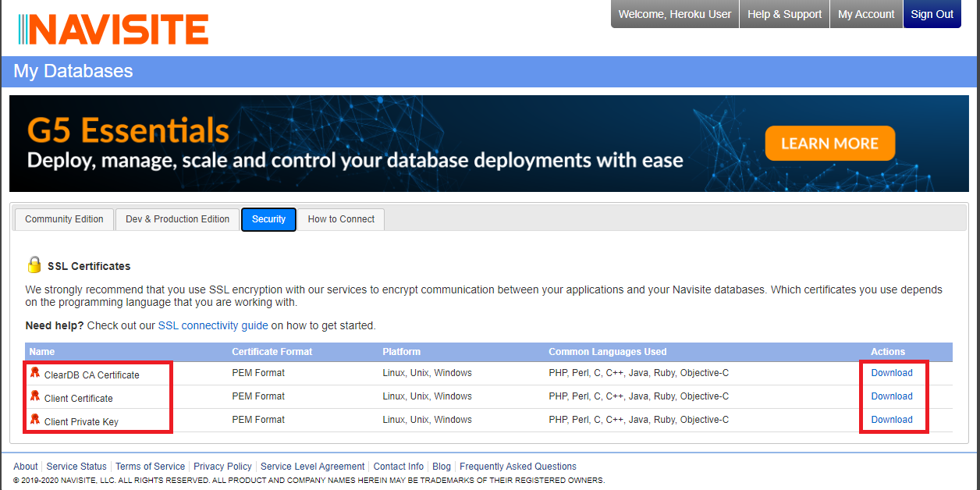Click the Navisite logo
The width and height of the screenshot is (980, 490).
113,29
